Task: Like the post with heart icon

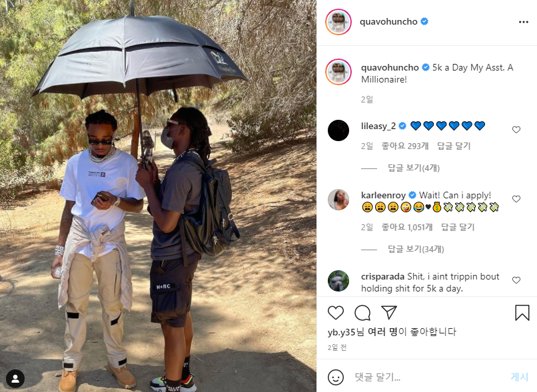Action: (336, 313)
